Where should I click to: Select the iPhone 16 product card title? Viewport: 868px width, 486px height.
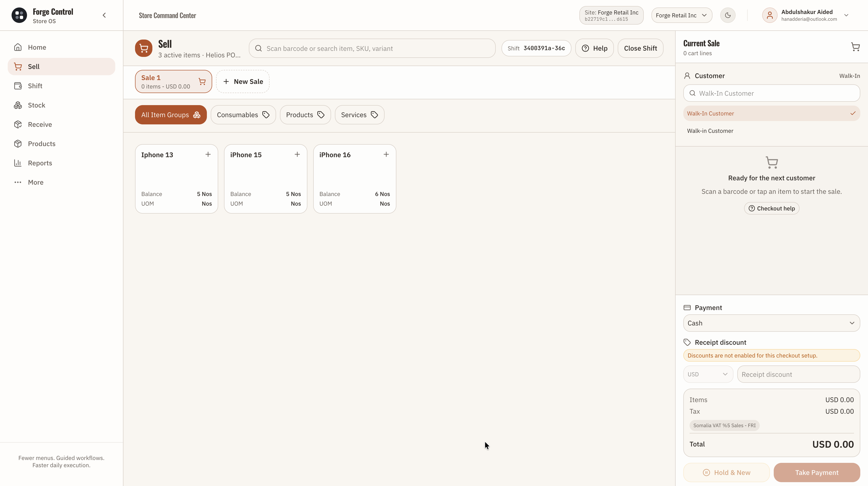(x=335, y=155)
